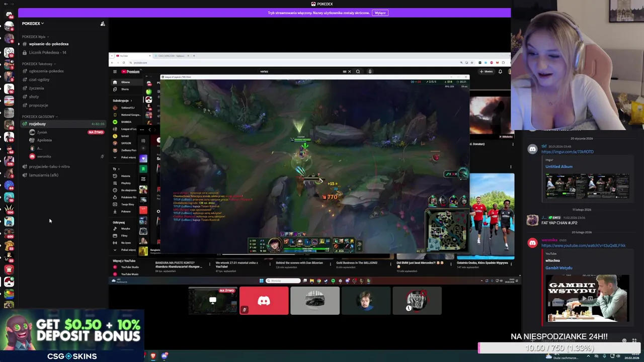Open the ogłoszenia-pokedex channel
Image resolution: width=644 pixels, height=362 pixels.
pos(63,71)
